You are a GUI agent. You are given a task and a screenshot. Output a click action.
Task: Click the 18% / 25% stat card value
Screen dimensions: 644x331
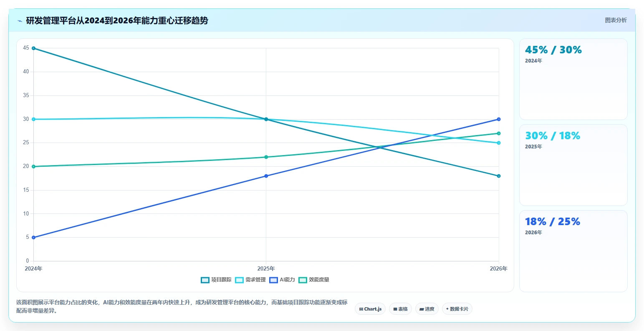553,222
